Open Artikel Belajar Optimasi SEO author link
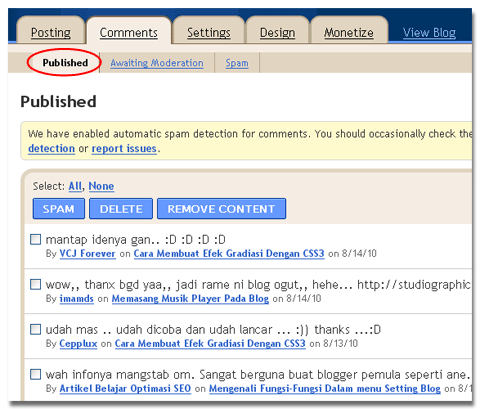The width and height of the screenshot is (480, 409). click(125, 389)
